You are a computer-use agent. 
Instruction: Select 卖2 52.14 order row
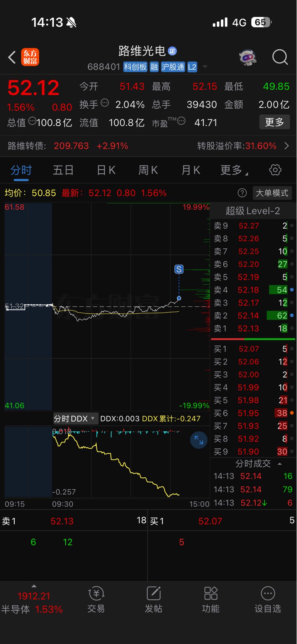(x=253, y=316)
